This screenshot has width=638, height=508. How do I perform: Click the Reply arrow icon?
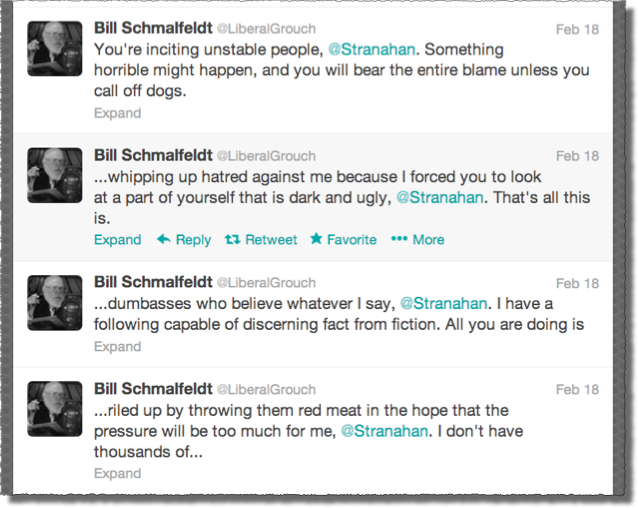(164, 240)
